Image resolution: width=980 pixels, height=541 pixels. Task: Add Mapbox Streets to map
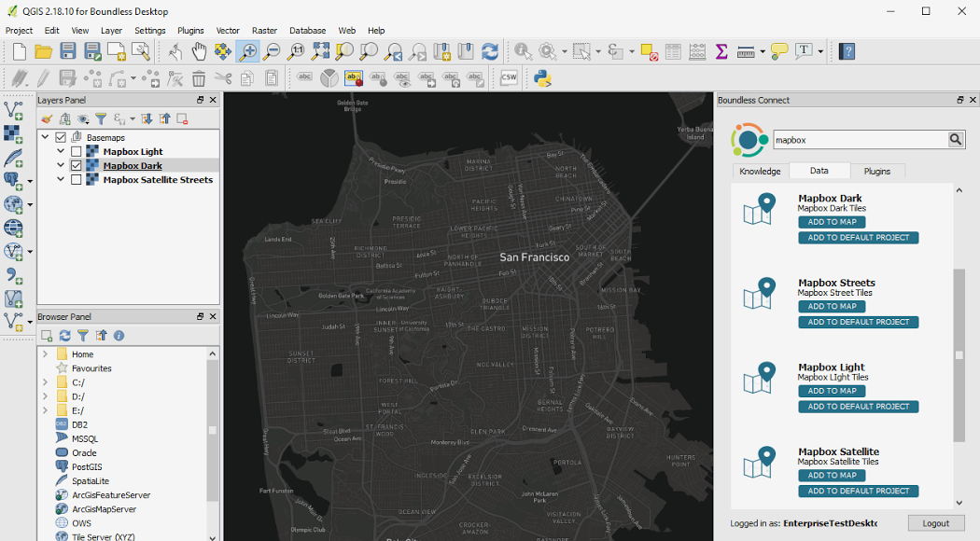(832, 306)
